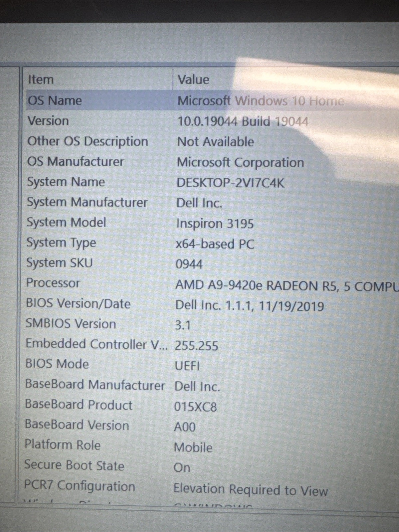Click the Dell Inc. 1.1.1, 11/19/2019 value
The height and width of the screenshot is (532, 399).
pos(250,306)
